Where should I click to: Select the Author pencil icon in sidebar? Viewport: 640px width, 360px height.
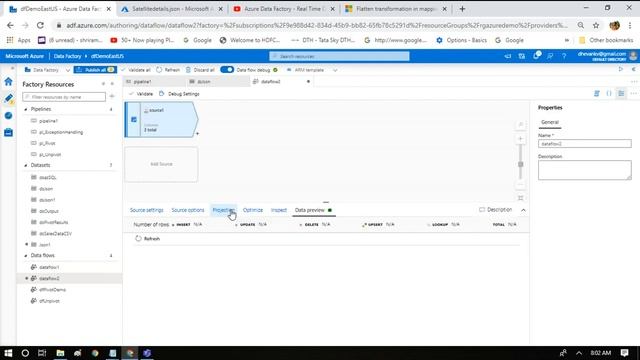point(8,98)
